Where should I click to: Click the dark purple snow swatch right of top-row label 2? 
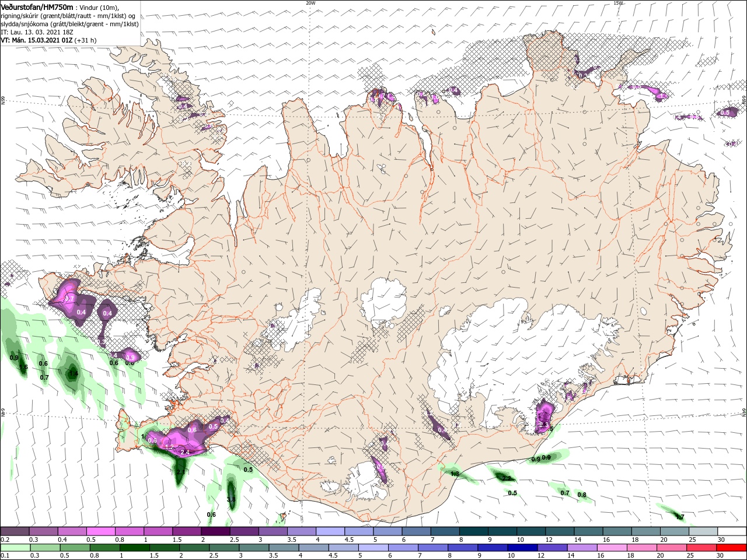coord(215,531)
